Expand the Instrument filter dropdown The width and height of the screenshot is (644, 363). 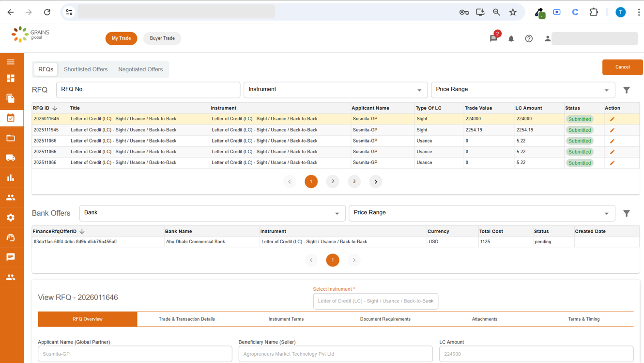click(x=335, y=90)
